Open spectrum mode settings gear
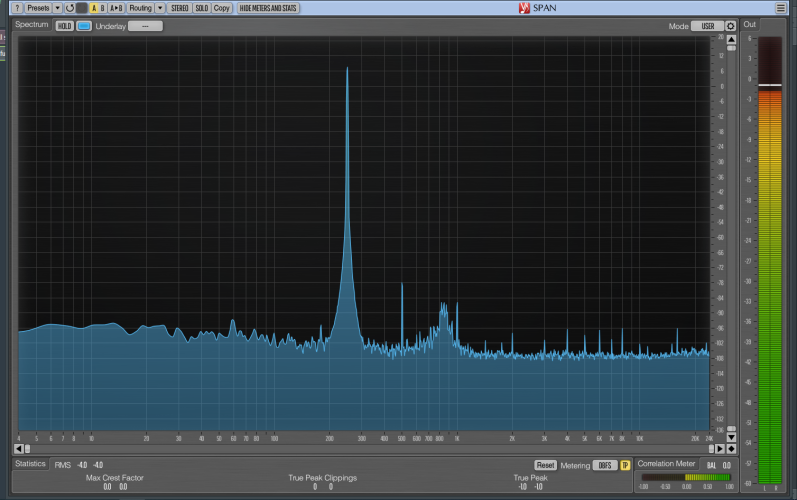 point(731,26)
